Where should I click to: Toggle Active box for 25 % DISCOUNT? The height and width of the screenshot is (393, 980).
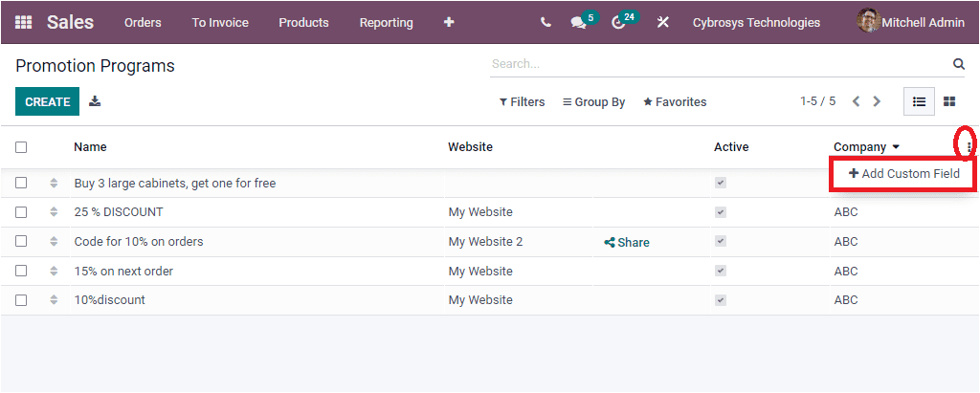[721, 212]
